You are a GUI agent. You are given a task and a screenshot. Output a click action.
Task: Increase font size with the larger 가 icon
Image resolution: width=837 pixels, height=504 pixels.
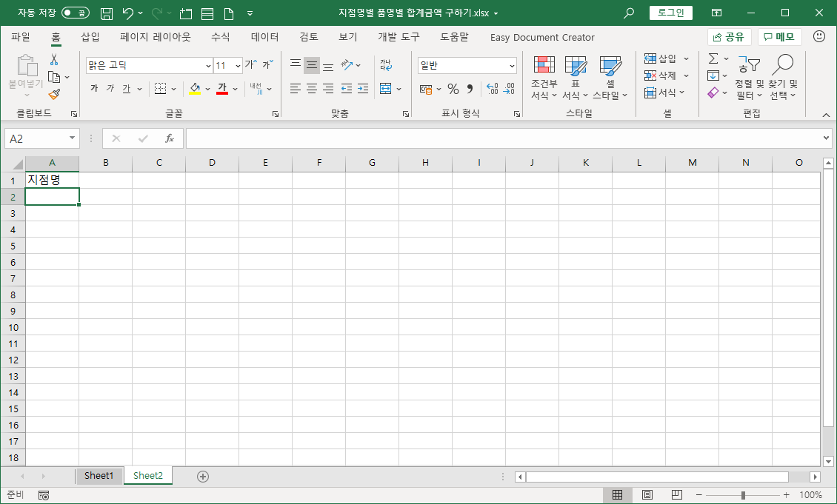coord(251,65)
